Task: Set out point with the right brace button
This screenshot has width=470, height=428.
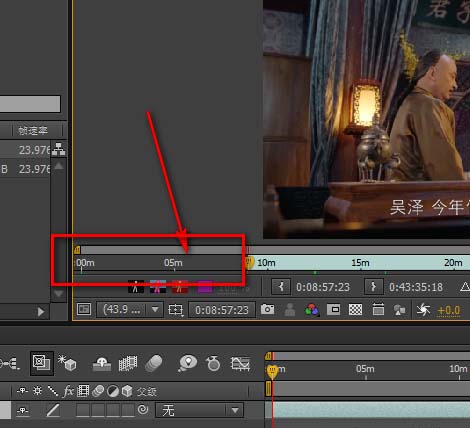Action: click(x=374, y=287)
